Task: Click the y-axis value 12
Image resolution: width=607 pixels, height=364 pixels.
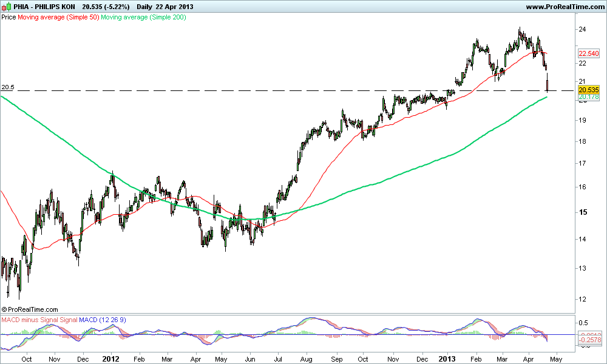Action: [x=582, y=299]
